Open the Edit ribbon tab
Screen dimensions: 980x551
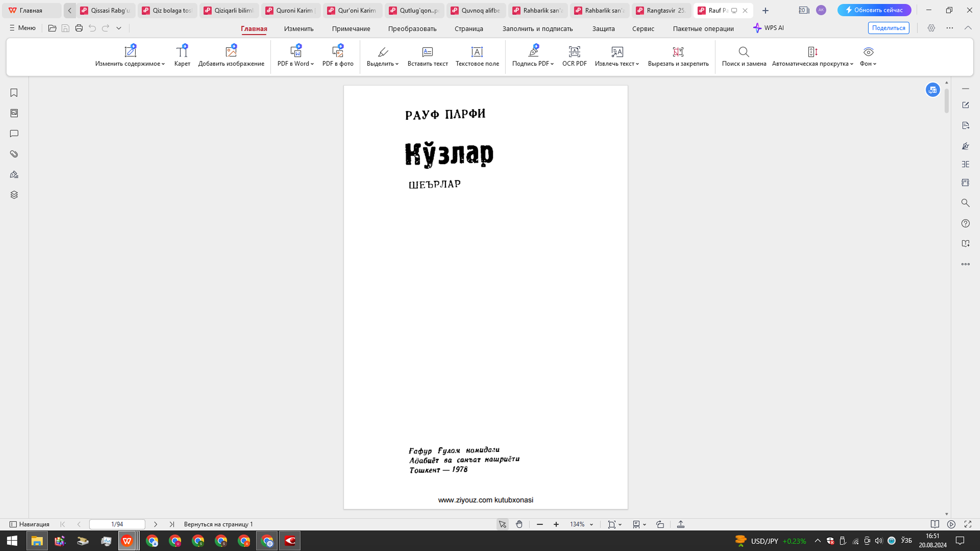coord(299,29)
